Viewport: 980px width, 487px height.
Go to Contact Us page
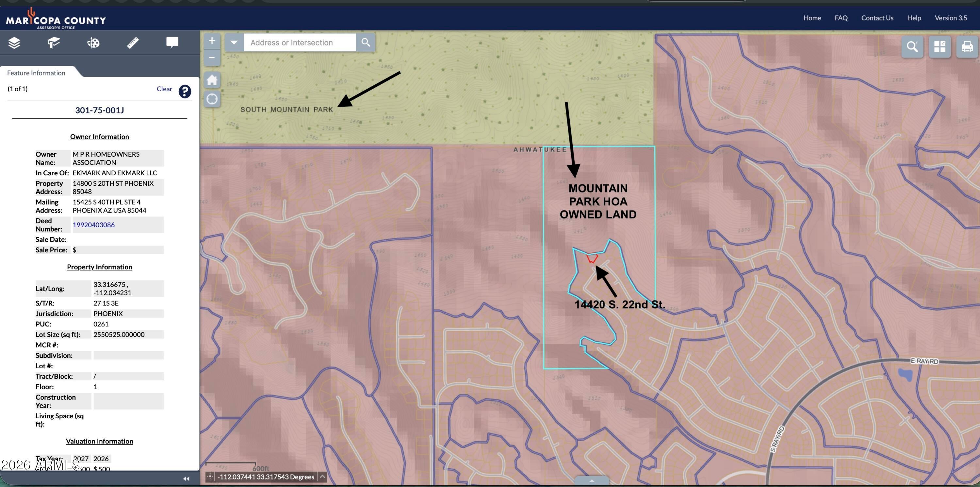(877, 18)
